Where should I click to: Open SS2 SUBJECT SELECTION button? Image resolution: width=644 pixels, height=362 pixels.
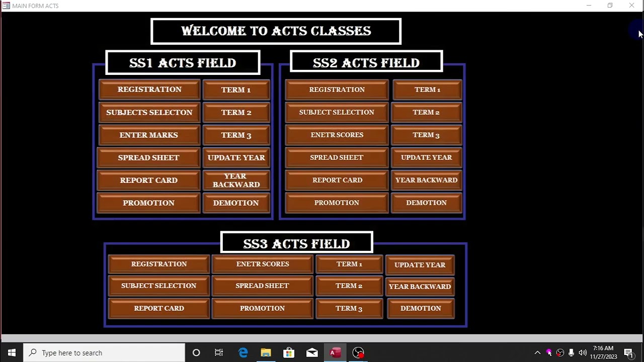[337, 112]
